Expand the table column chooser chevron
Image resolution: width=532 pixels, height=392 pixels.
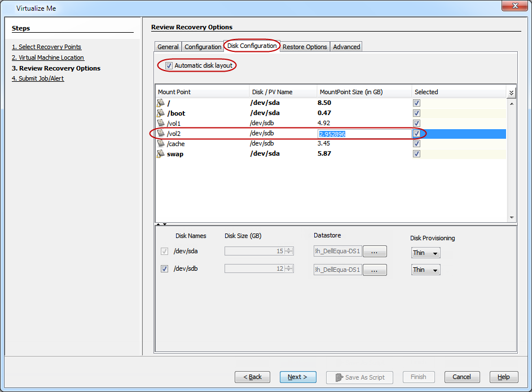[x=511, y=93]
